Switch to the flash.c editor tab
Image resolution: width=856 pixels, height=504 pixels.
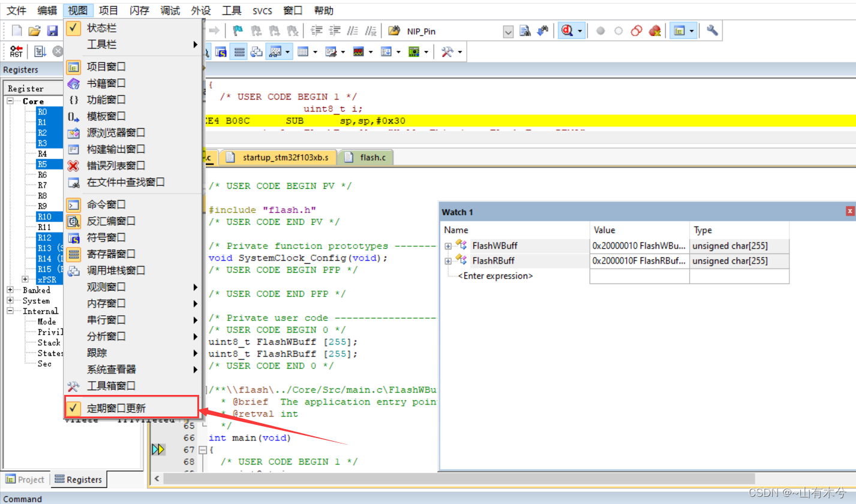(365, 158)
